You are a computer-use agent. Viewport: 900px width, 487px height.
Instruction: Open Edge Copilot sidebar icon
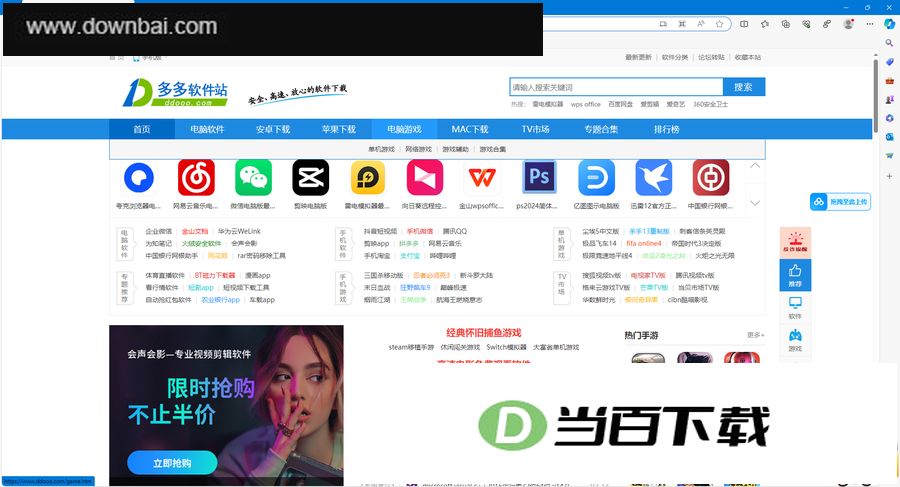click(889, 24)
